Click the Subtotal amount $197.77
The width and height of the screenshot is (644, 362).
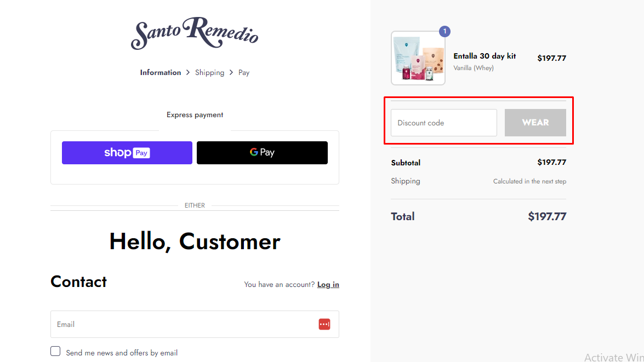click(x=551, y=163)
